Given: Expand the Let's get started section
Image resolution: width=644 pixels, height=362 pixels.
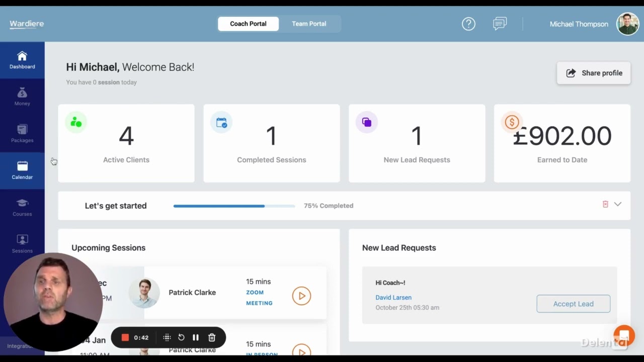Looking at the screenshot, I should coord(618,204).
